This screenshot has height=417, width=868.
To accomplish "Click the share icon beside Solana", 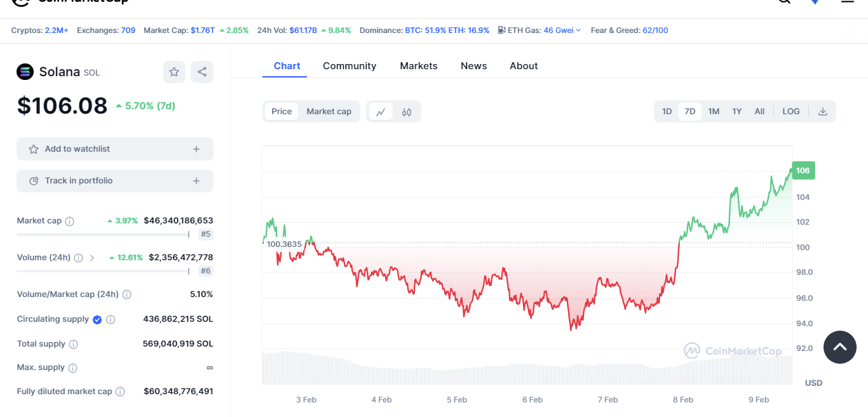I will tap(202, 72).
